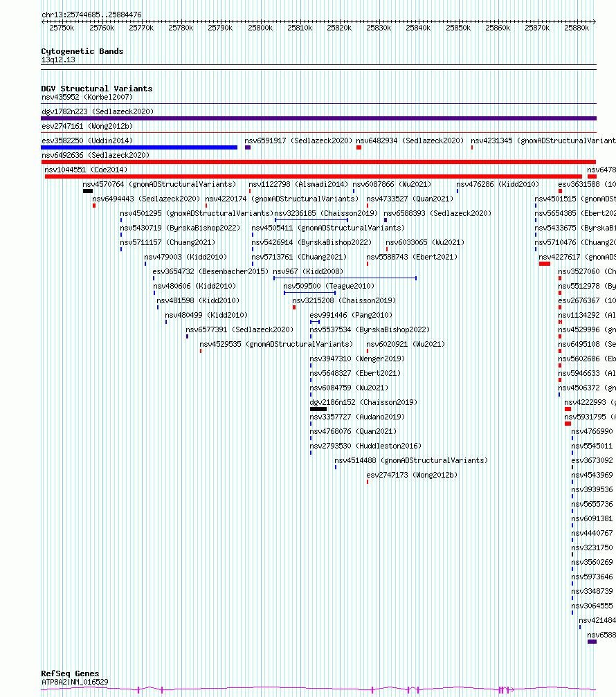Click the 25850k ruler tick label

(x=458, y=28)
